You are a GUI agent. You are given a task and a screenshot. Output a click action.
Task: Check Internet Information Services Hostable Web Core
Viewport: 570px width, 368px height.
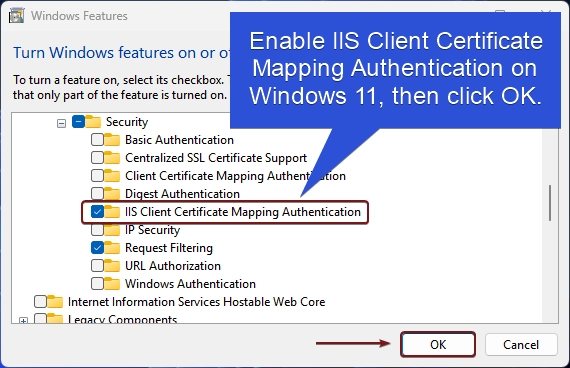click(x=40, y=302)
